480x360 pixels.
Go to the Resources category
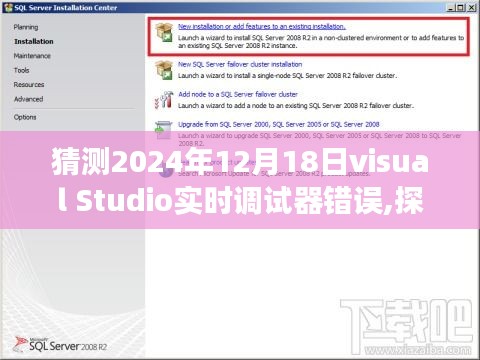[29, 84]
